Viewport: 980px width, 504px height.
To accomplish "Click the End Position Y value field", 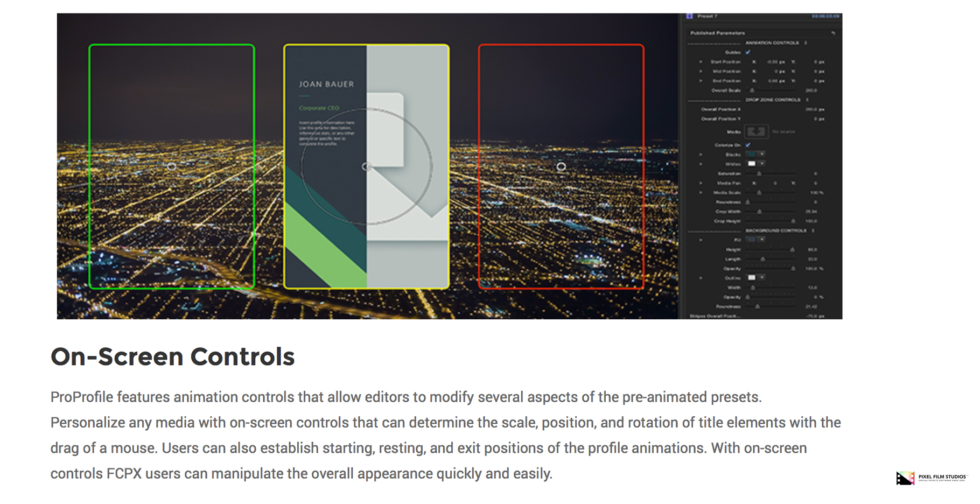I will (819, 81).
